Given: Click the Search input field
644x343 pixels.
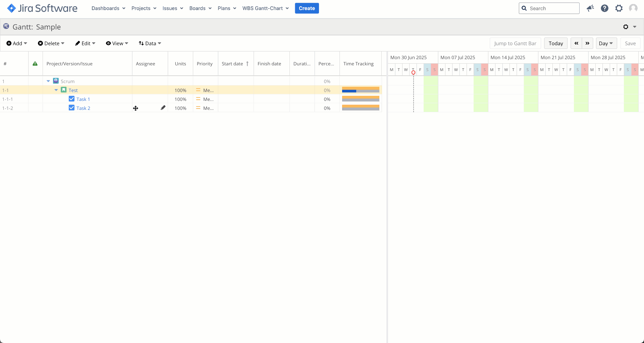Looking at the screenshot, I should coord(552,8).
